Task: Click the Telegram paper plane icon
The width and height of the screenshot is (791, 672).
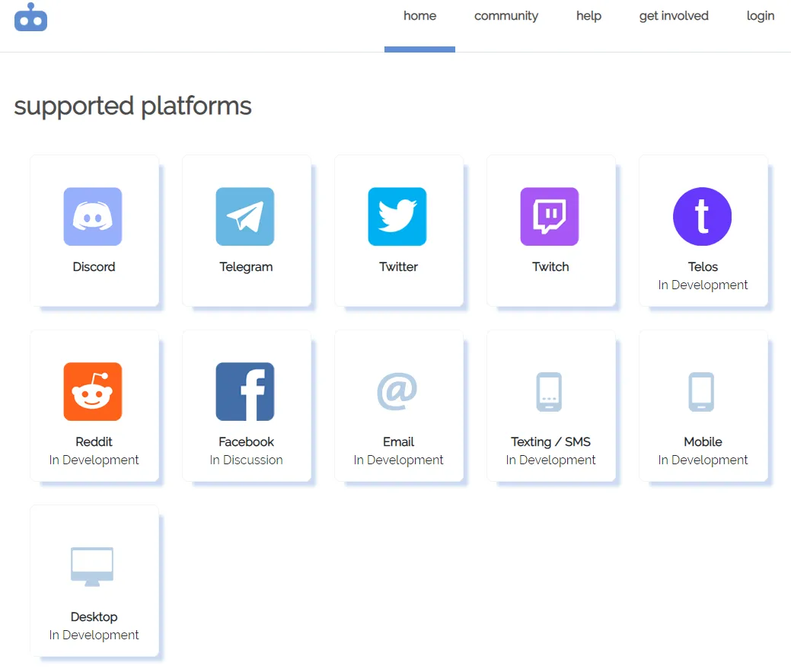Action: tap(245, 217)
